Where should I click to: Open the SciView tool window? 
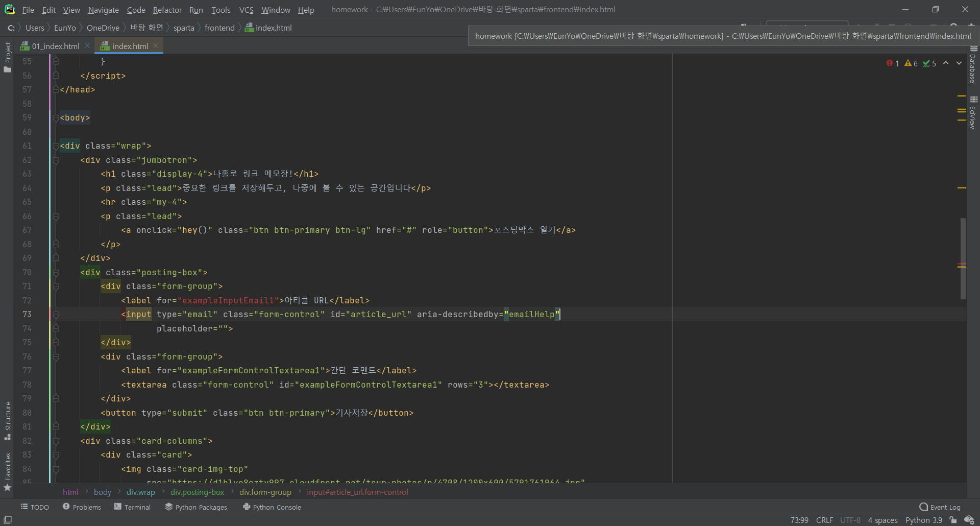tap(973, 112)
